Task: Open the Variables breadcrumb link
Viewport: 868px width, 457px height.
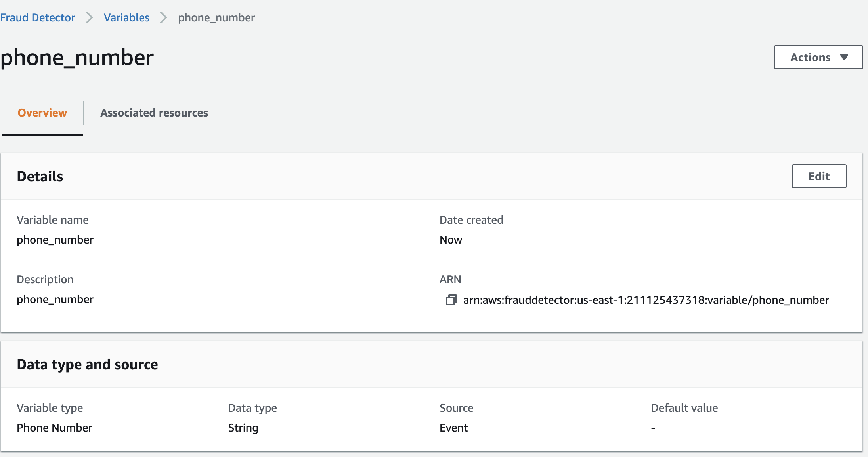Action: (x=126, y=17)
